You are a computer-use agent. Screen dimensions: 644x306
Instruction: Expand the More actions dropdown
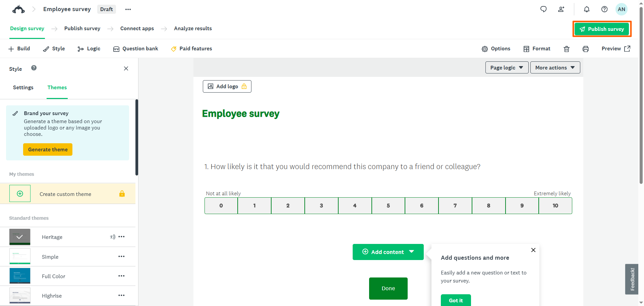[555, 67]
